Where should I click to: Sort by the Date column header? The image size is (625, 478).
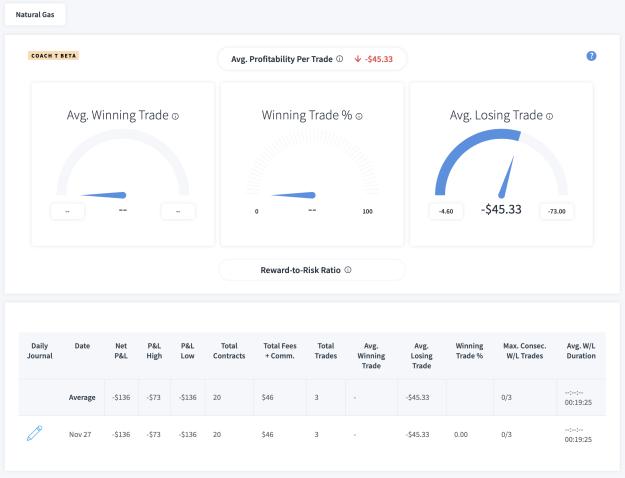point(82,346)
